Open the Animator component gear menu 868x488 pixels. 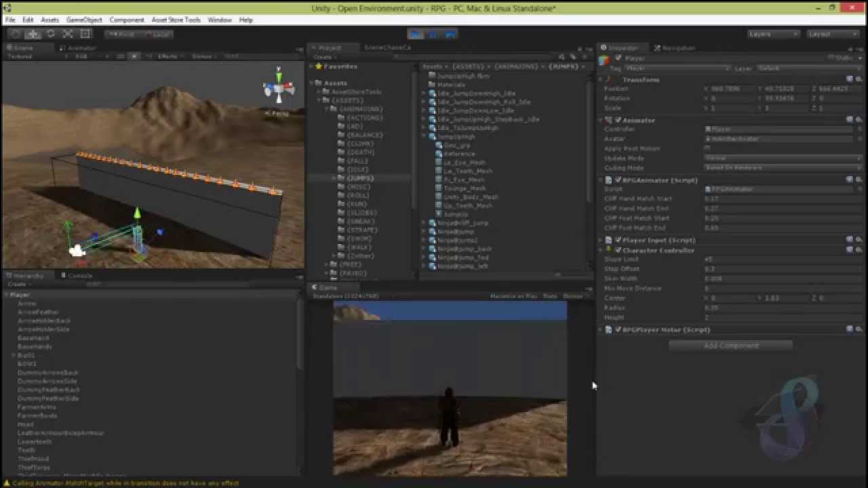[x=859, y=120]
